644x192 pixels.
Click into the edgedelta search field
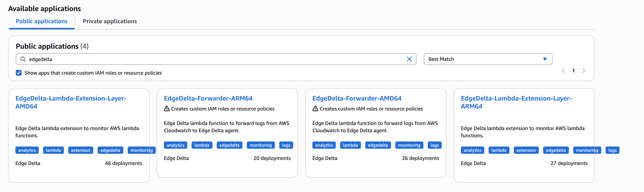(x=215, y=59)
